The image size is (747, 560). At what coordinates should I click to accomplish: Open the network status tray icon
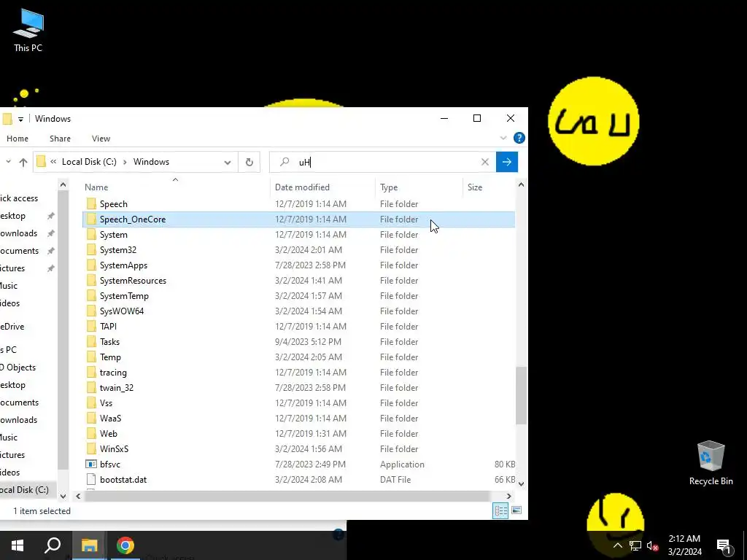click(x=635, y=545)
